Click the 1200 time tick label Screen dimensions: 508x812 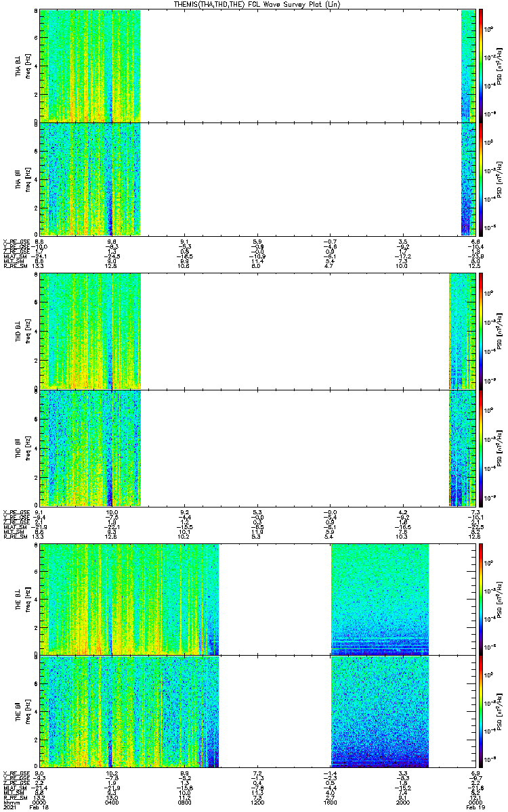(257, 801)
